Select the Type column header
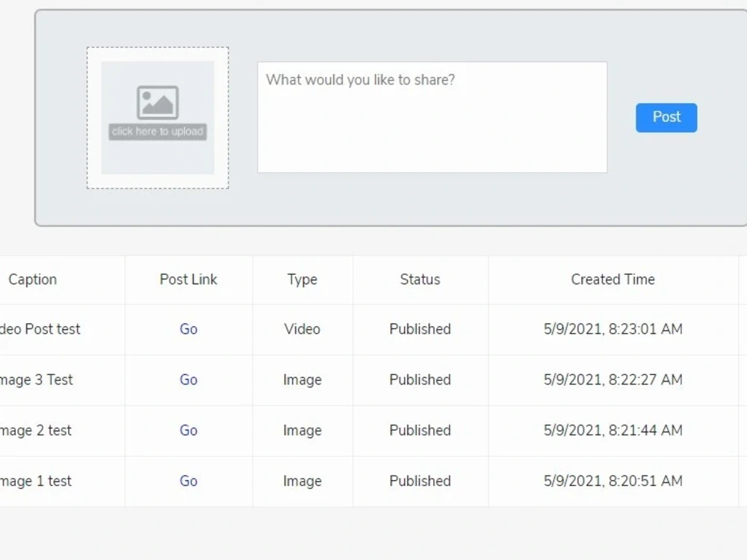Image resolution: width=747 pixels, height=560 pixels. [302, 279]
